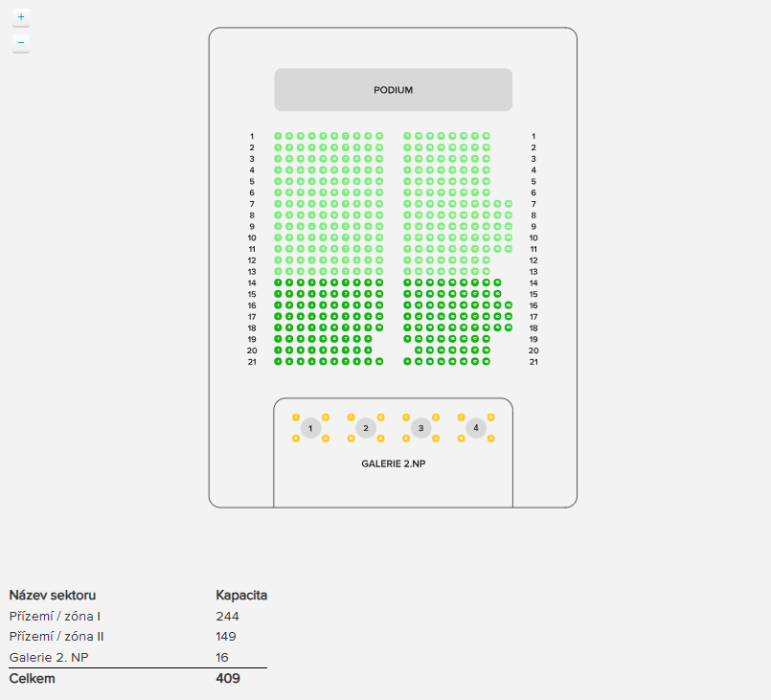Click the PODIUM stage area
This screenshot has width=771, height=700.
point(394,90)
